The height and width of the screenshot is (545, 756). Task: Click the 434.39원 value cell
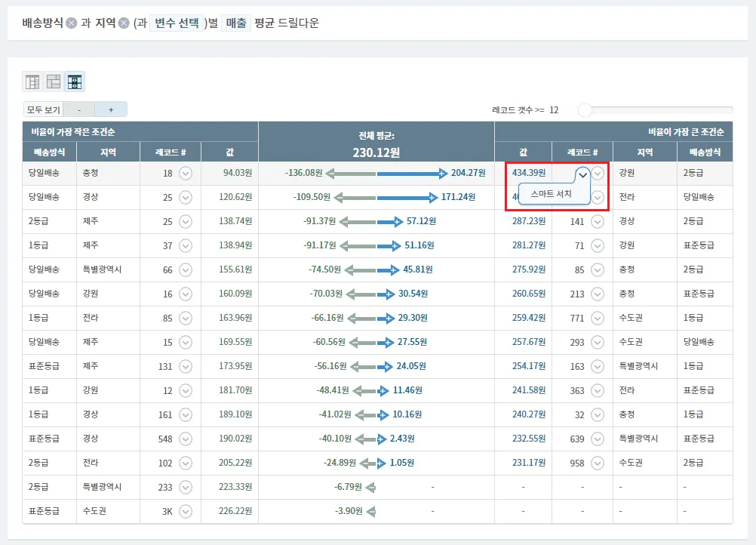529,173
